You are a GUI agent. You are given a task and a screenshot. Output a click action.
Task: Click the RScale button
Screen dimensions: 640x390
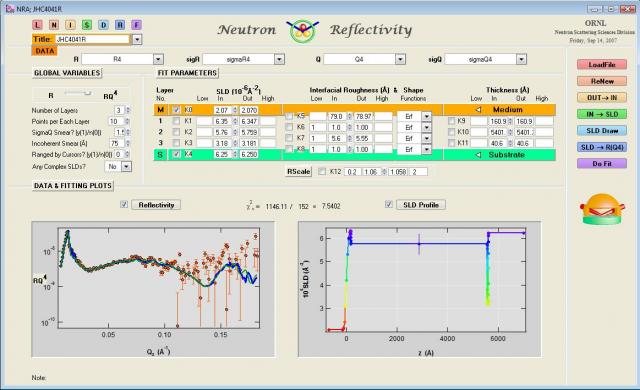click(298, 171)
